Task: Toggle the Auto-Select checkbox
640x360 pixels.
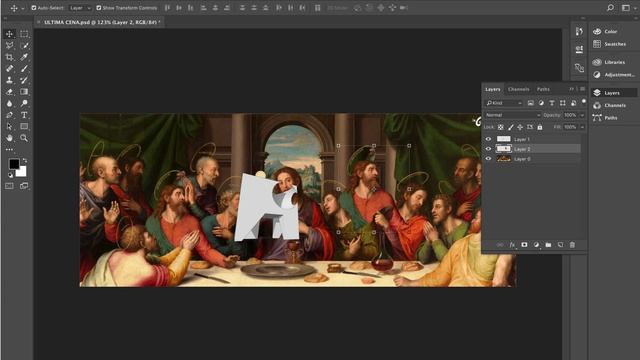Action: [34, 8]
